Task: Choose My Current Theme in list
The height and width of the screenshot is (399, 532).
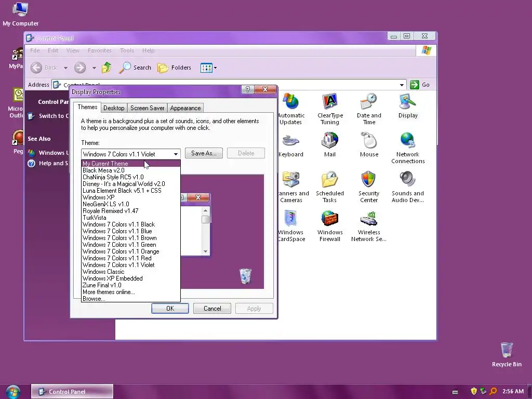Action: point(130,164)
